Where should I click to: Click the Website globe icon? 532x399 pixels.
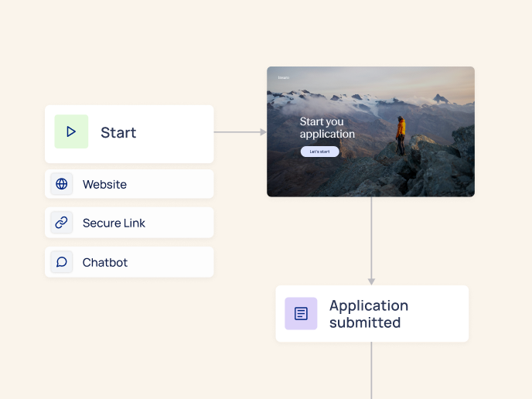click(62, 184)
